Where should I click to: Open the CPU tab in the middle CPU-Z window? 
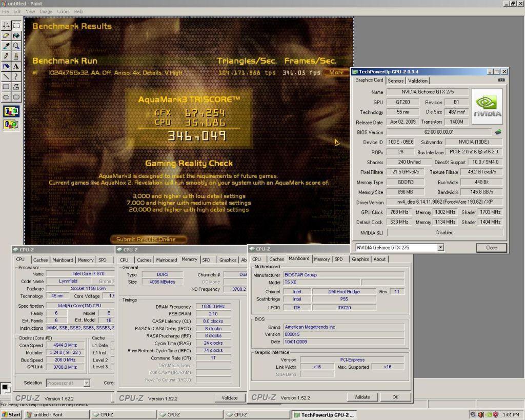pos(124,260)
